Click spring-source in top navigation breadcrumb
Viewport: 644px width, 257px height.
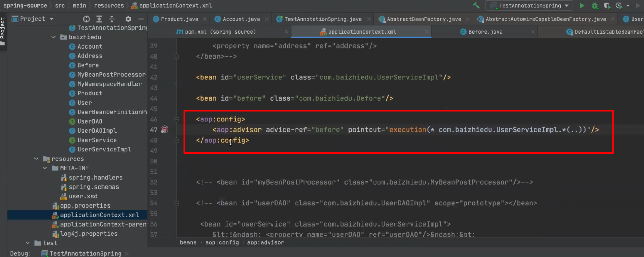tap(25, 5)
